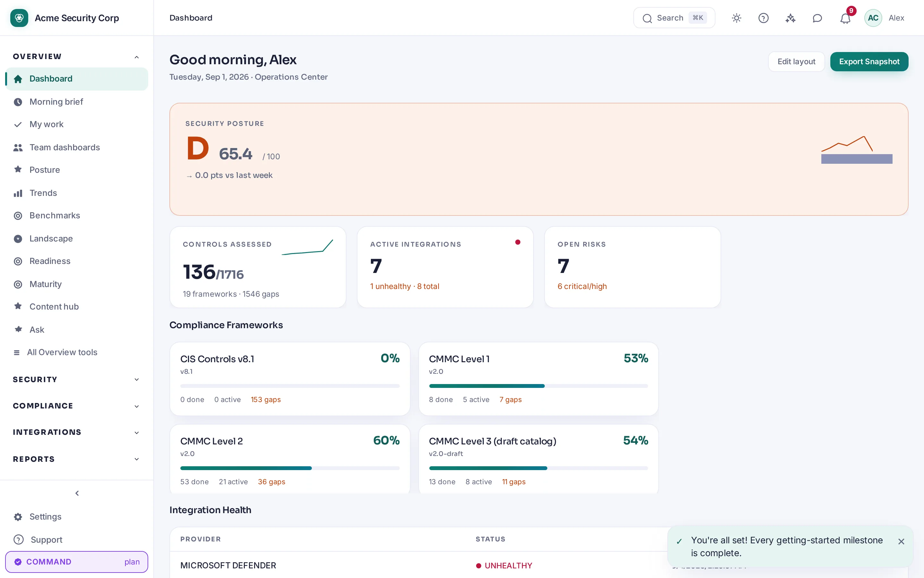Select Posture in the sidebar
924x578 pixels.
(x=76, y=170)
